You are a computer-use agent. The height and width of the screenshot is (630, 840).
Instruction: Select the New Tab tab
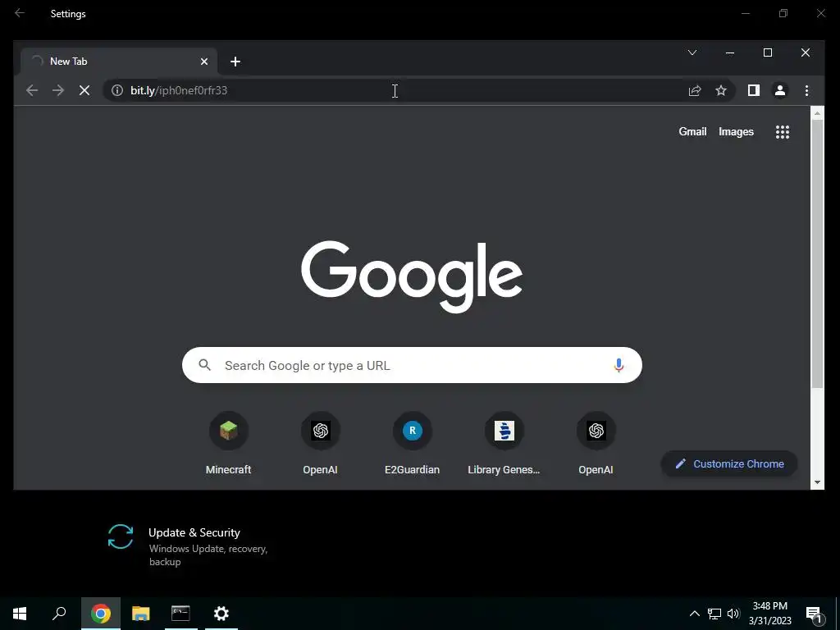click(x=118, y=62)
